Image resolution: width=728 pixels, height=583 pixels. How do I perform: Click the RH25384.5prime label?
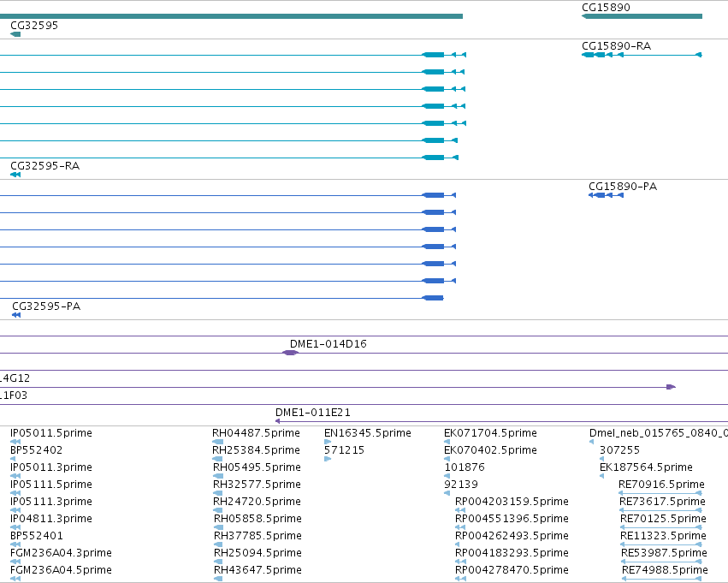(257, 450)
